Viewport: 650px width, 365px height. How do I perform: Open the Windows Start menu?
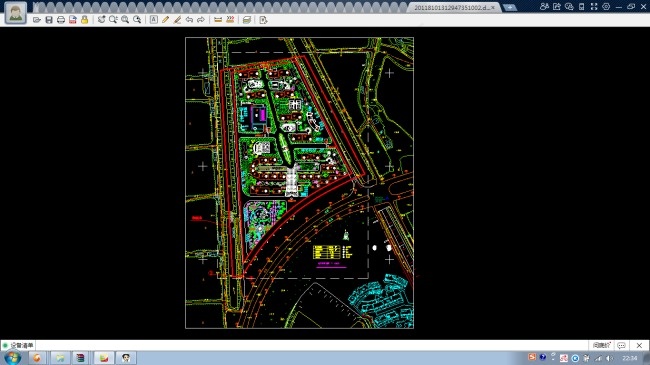[13, 358]
